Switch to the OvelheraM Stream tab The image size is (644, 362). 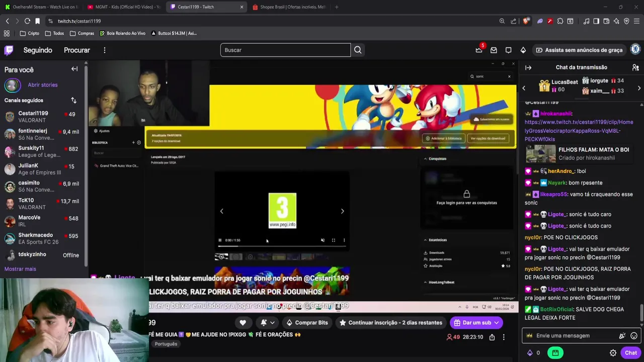pyautogui.click(x=41, y=7)
